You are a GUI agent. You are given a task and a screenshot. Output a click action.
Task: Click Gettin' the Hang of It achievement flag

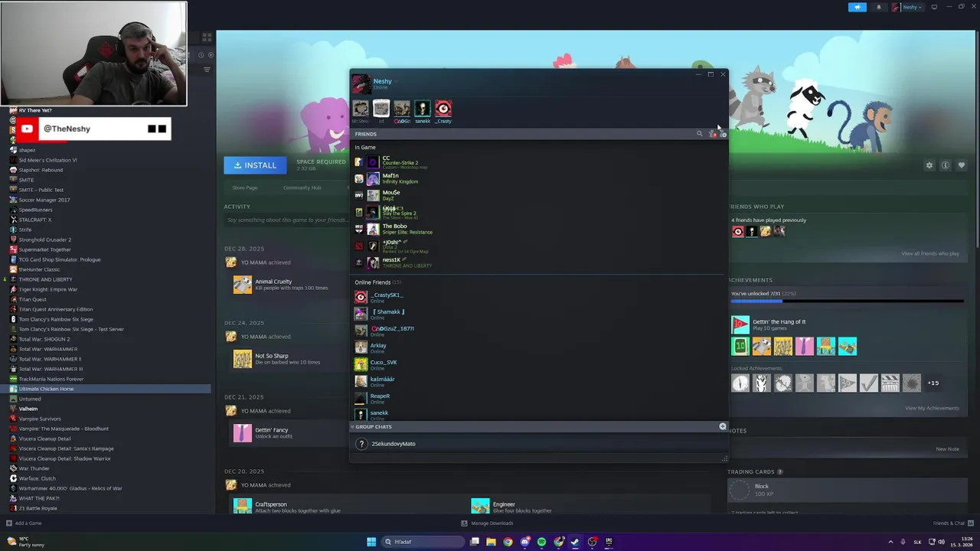click(x=740, y=324)
